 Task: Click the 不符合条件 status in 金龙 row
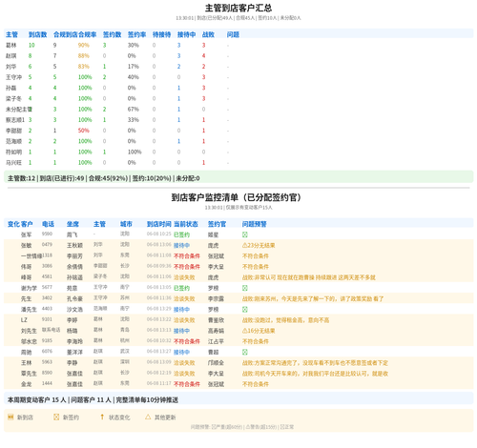(187, 384)
